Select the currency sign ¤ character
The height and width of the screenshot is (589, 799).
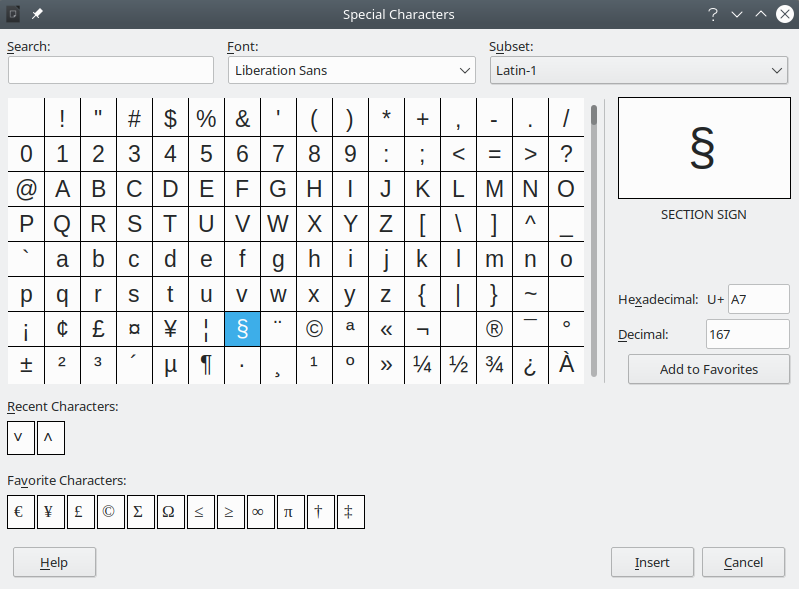pyautogui.click(x=135, y=329)
